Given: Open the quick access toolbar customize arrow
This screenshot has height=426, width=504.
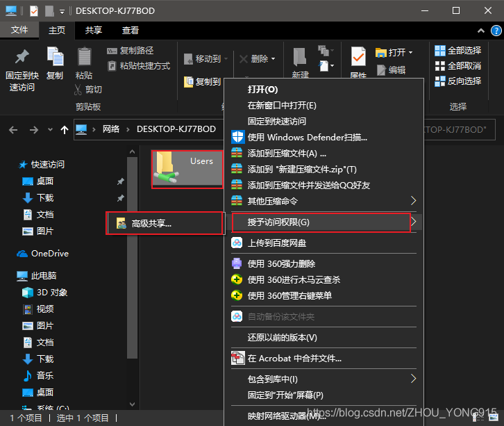Looking at the screenshot, I should point(62,12).
